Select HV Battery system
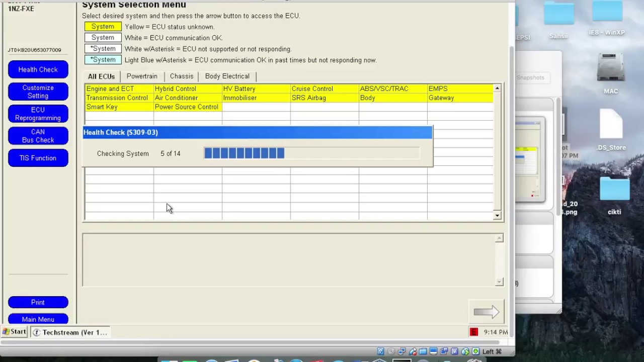Viewport: 644px width, 362px height. [x=256, y=88]
